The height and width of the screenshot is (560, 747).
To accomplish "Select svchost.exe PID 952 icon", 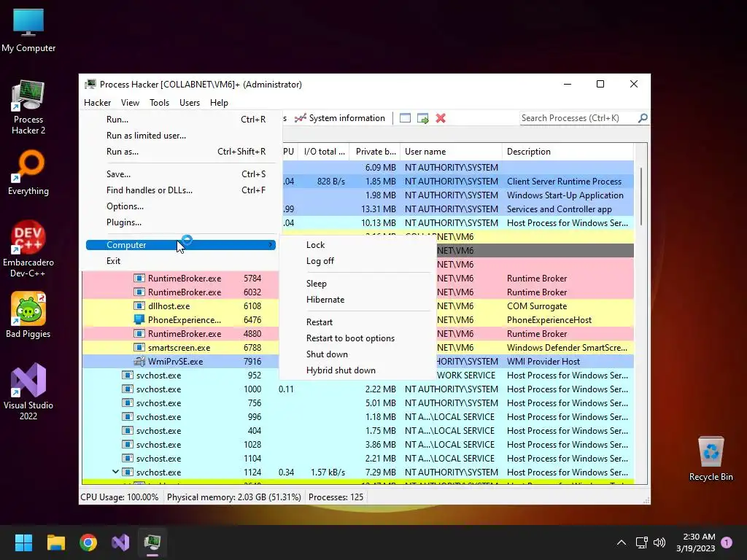I will (127, 376).
